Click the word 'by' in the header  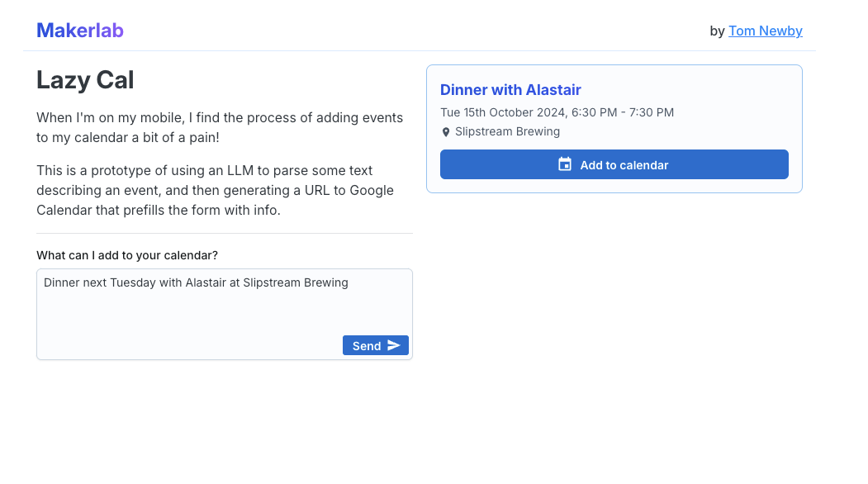tap(717, 31)
